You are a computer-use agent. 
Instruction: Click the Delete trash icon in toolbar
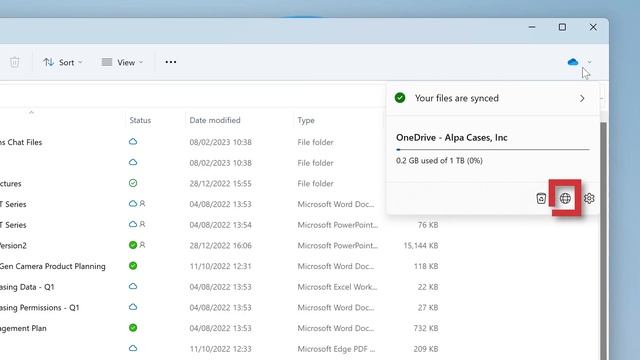[x=15, y=62]
